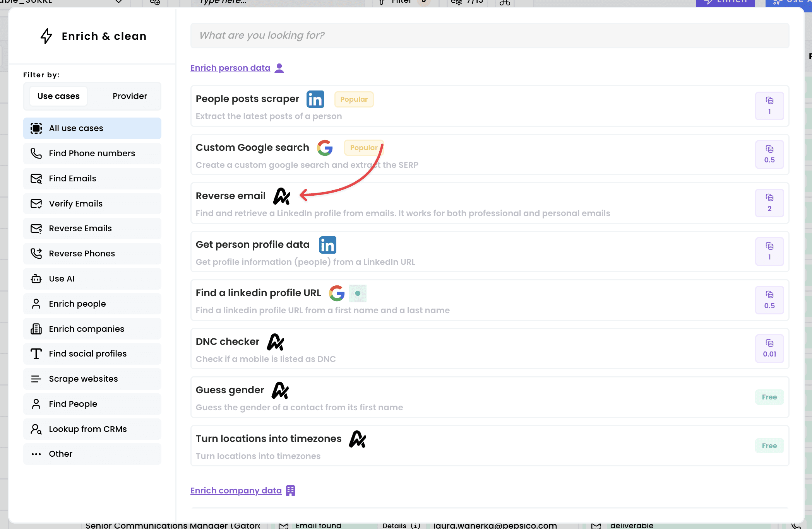Click the Free badge on Guess gender

[769, 397]
